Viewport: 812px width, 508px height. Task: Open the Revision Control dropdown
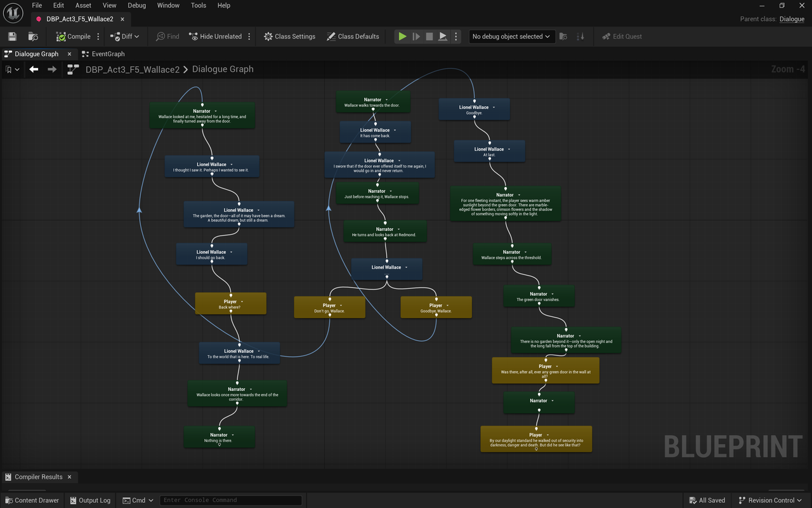point(771,500)
